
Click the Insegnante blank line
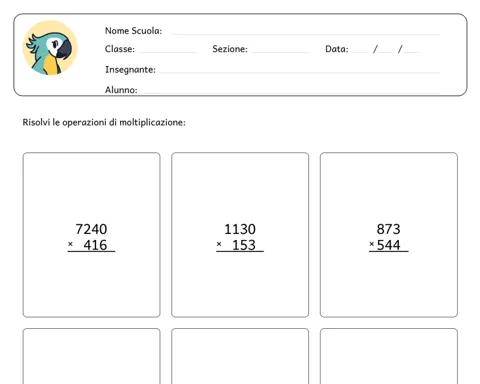(300, 72)
